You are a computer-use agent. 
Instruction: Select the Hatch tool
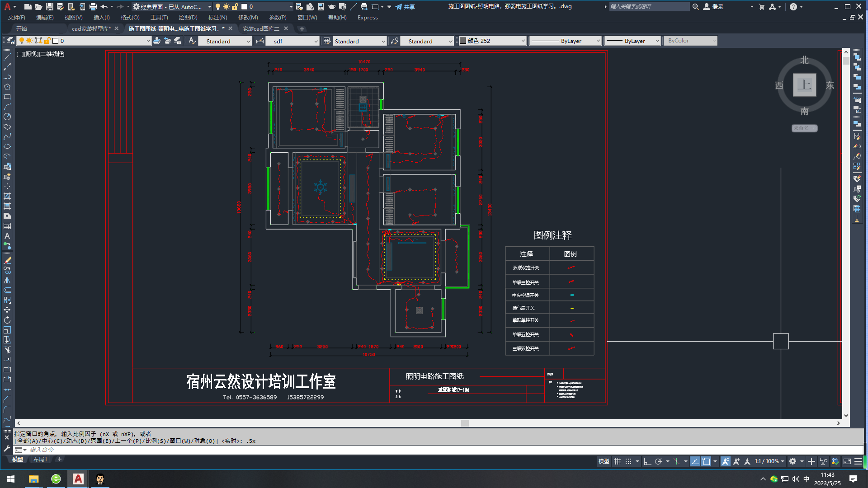pos(7,196)
